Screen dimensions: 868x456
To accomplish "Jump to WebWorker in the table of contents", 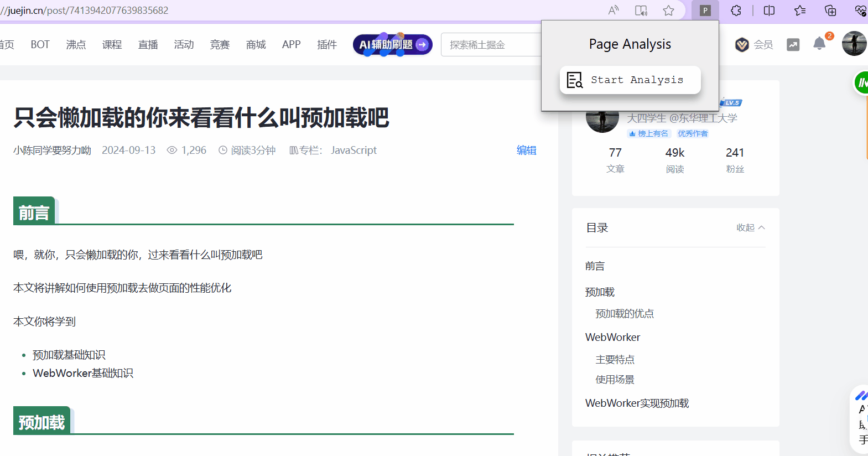I will (x=612, y=338).
